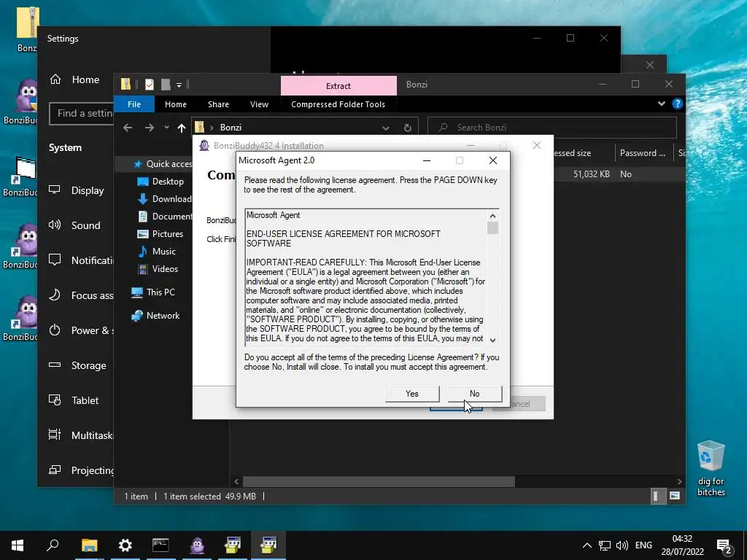Open Documents in navigation pane
Image resolution: width=747 pixels, height=560 pixels.
point(165,216)
